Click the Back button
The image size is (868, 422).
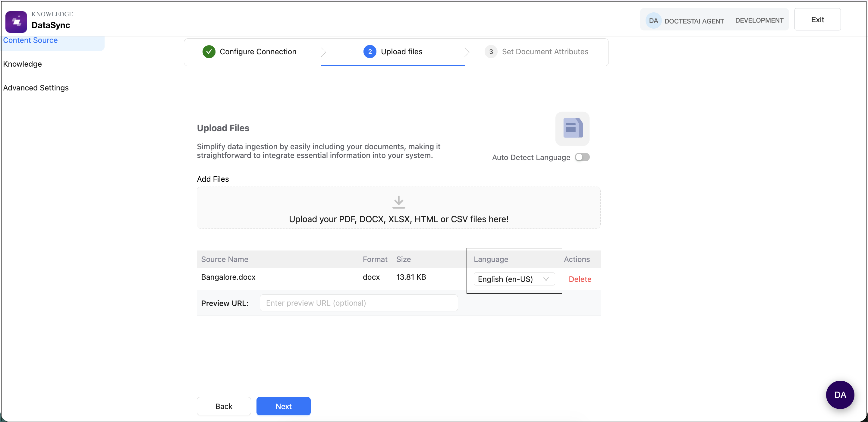coord(223,406)
